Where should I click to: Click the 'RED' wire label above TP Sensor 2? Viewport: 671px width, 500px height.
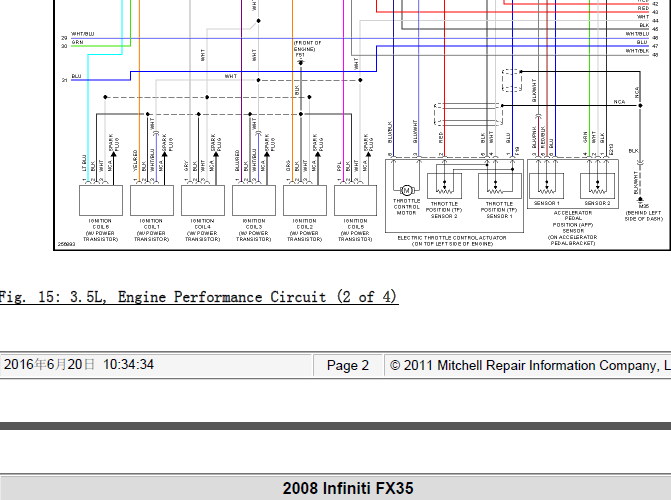point(441,137)
